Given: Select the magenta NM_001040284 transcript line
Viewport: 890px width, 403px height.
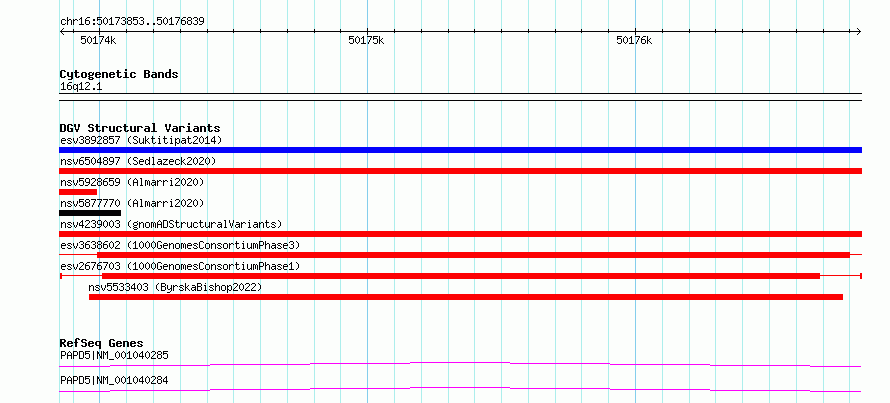Looking at the screenshot, I should [460, 389].
